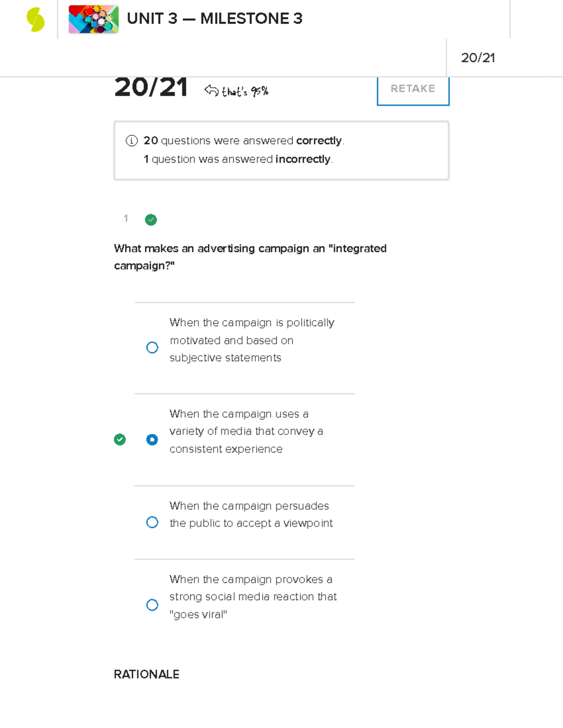Click the handwritten 95% annotation

click(x=244, y=90)
